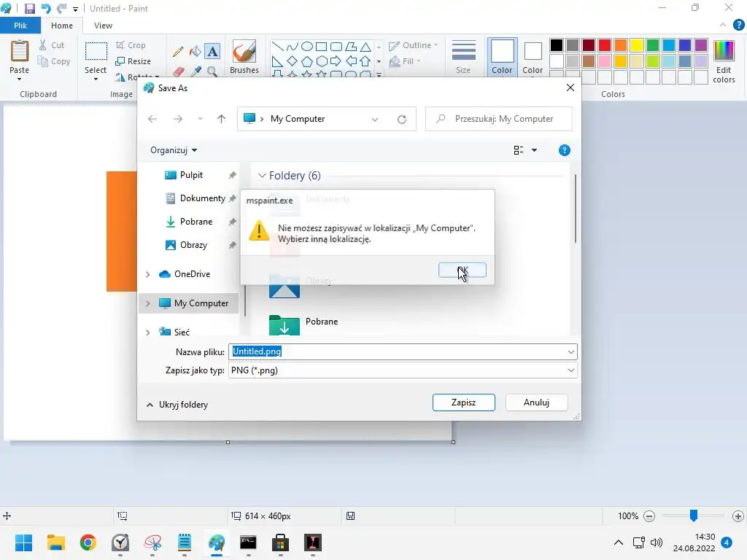Open the Plik menu tab
Image resolution: width=747 pixels, height=560 pixels.
click(x=20, y=26)
